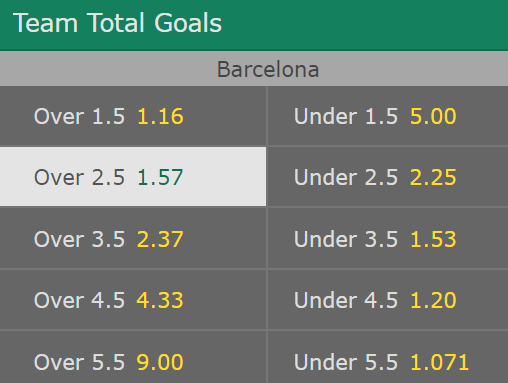
Task: Select Over 1.5 goals bet
Action: pos(133,116)
